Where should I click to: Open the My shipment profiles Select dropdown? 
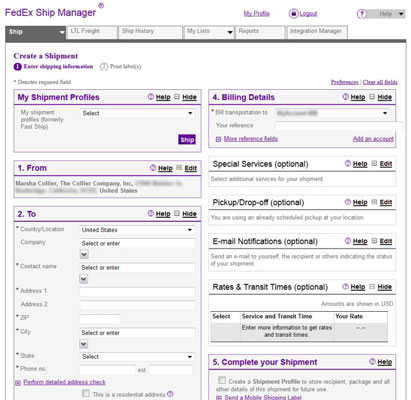point(137,113)
